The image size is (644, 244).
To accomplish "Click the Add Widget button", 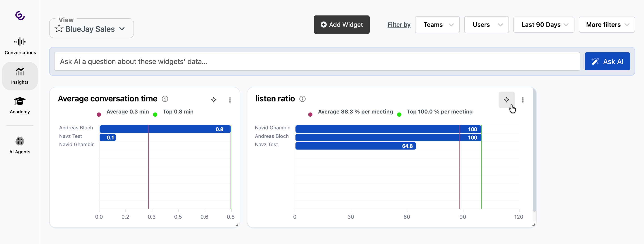I will tap(341, 25).
